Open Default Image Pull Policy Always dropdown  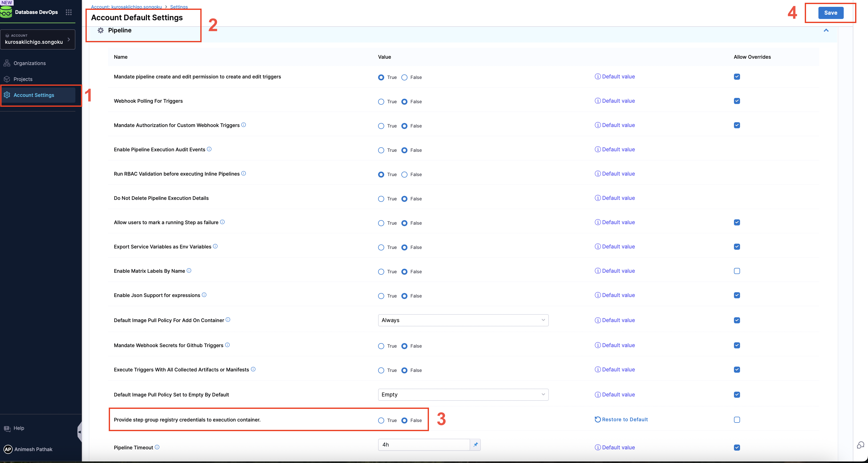click(x=463, y=320)
